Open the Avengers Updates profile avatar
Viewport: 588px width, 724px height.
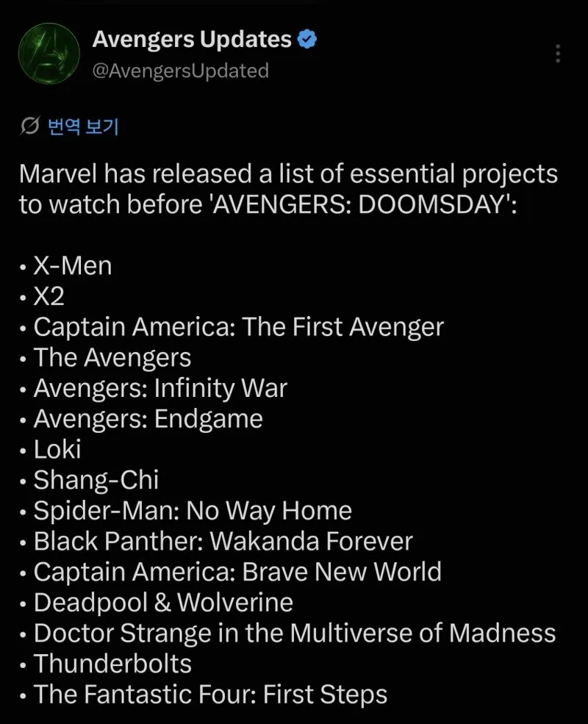[49, 54]
